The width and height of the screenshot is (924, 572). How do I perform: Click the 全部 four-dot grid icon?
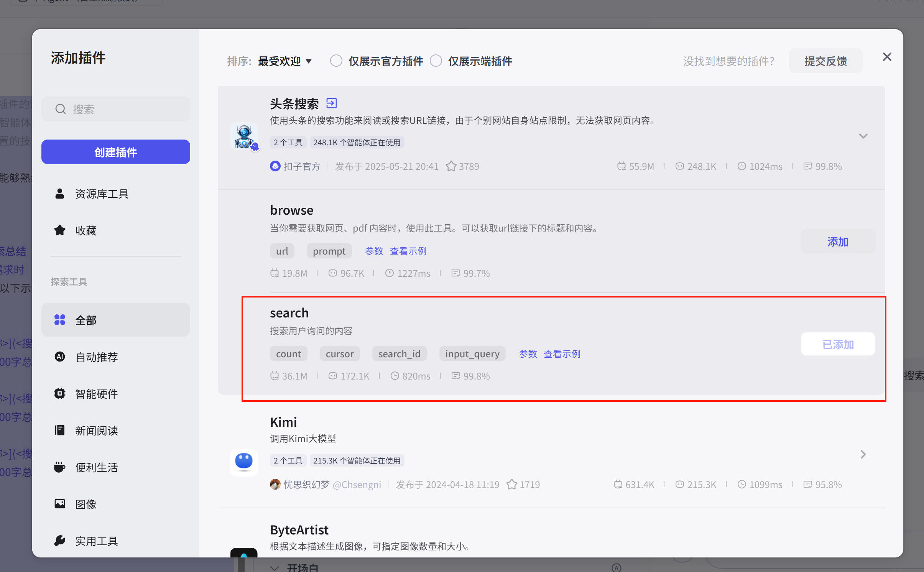pos(60,320)
